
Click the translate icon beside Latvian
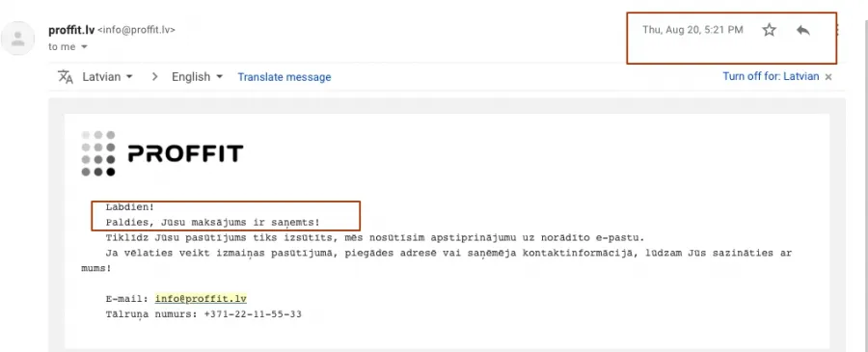click(66, 77)
